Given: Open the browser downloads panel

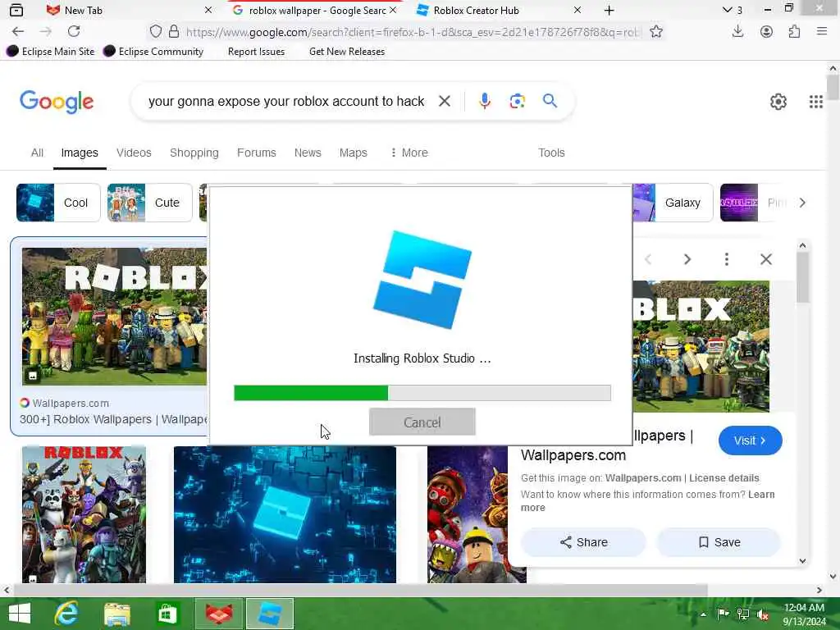Looking at the screenshot, I should pos(737,32).
